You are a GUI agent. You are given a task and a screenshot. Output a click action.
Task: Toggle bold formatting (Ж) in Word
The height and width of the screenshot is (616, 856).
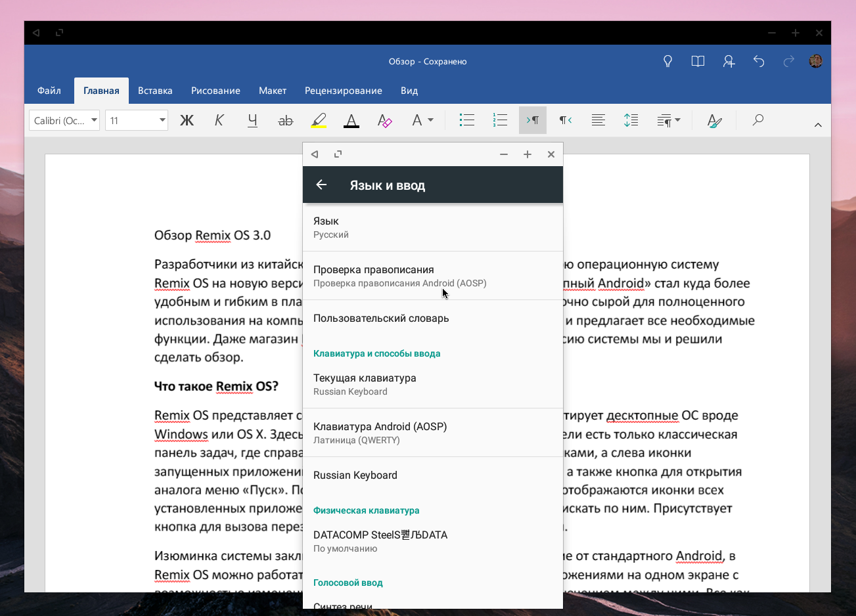pyautogui.click(x=187, y=120)
